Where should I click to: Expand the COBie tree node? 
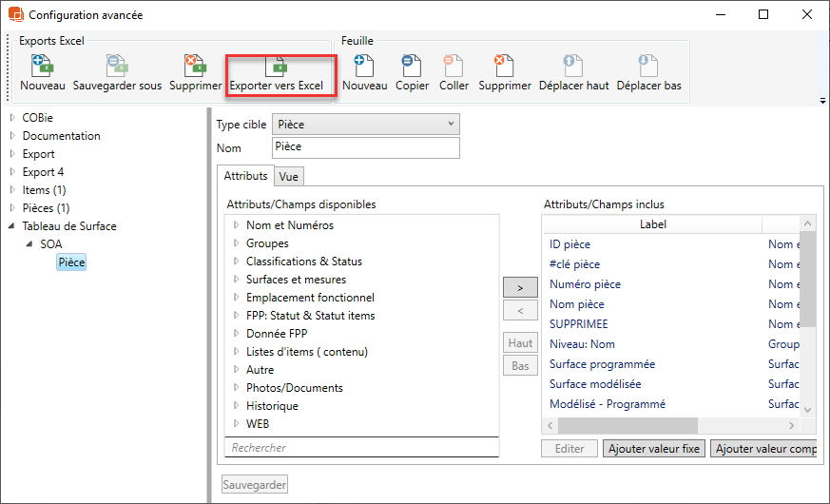point(12,118)
